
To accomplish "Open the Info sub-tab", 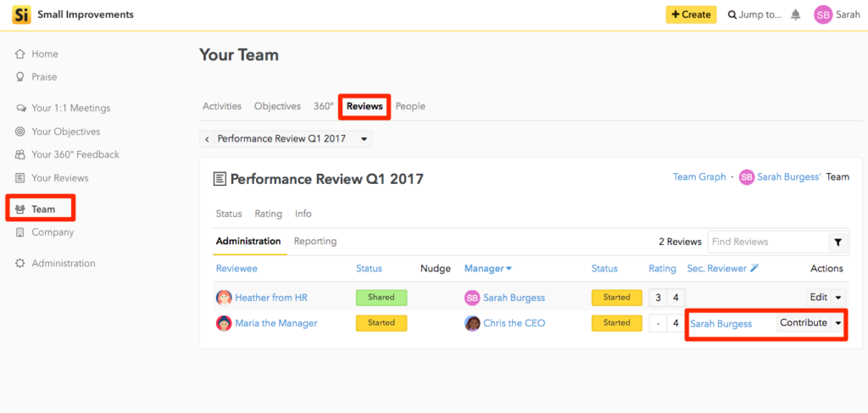I will pyautogui.click(x=303, y=214).
